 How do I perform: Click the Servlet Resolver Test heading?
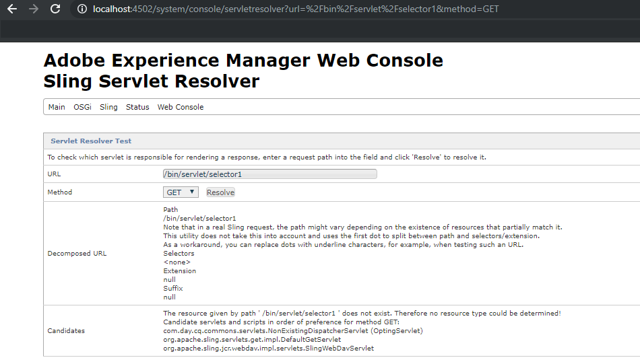point(91,141)
